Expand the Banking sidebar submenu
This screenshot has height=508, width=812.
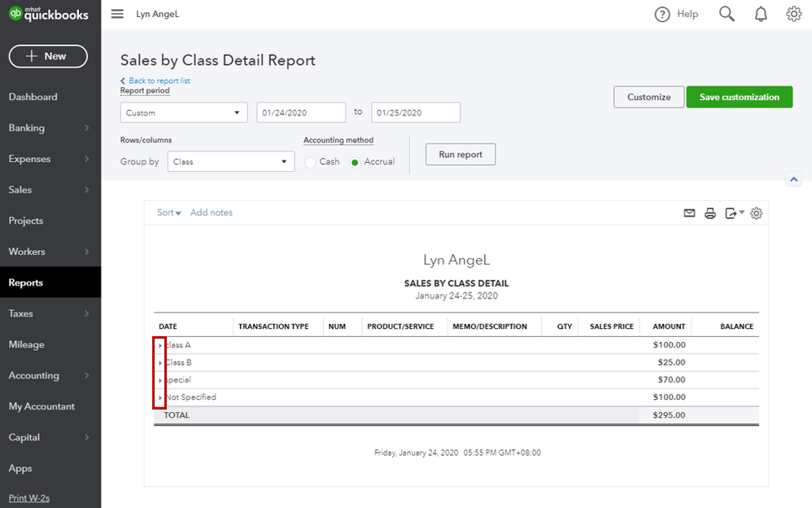tap(87, 128)
